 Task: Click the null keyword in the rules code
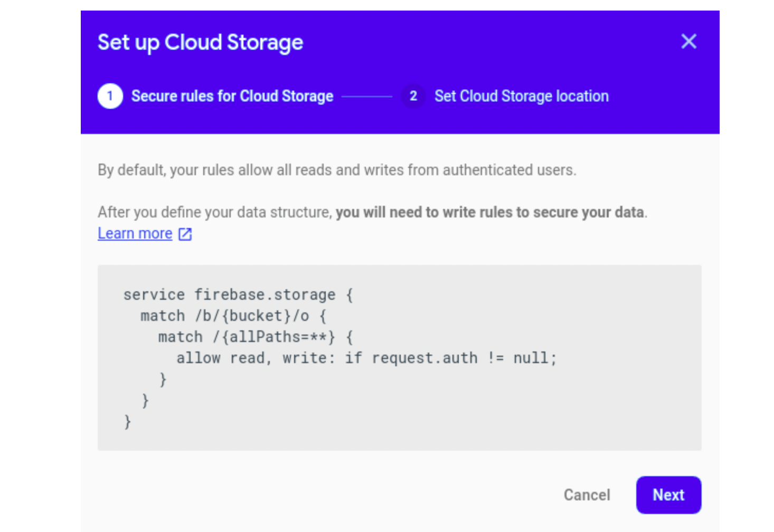tap(531, 358)
